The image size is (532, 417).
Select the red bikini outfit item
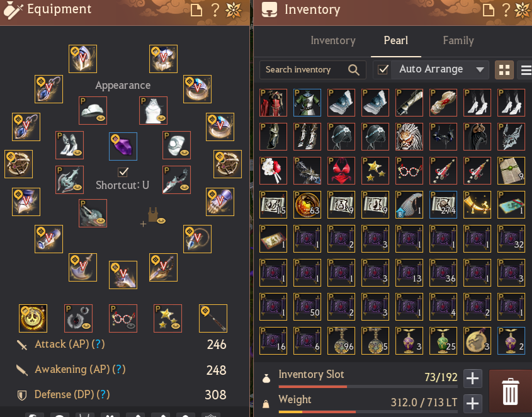click(341, 171)
